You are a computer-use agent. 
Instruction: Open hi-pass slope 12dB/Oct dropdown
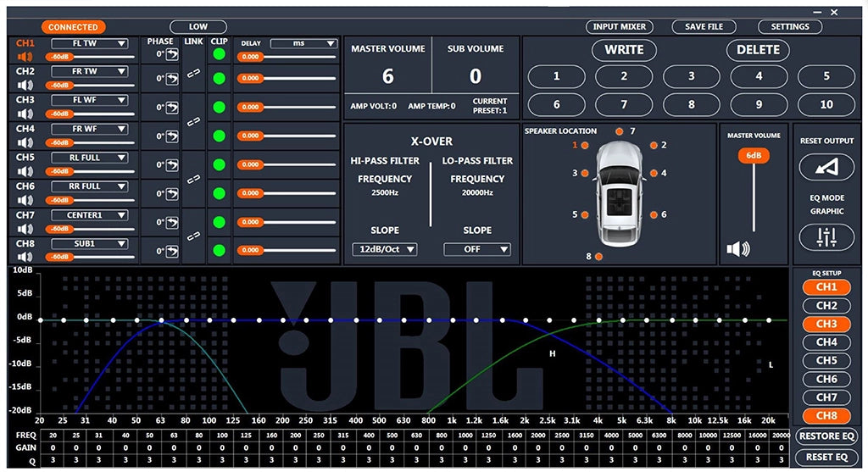(385, 249)
